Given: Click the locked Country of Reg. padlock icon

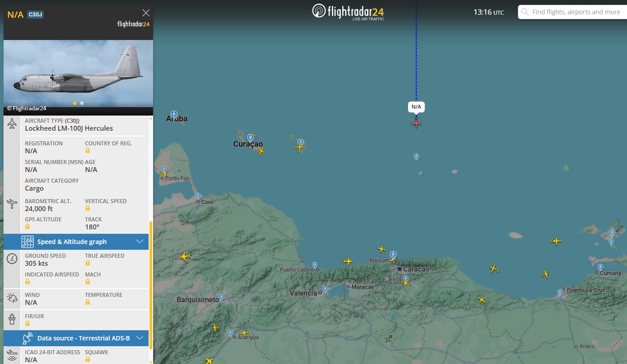Looking at the screenshot, I should (88, 151).
